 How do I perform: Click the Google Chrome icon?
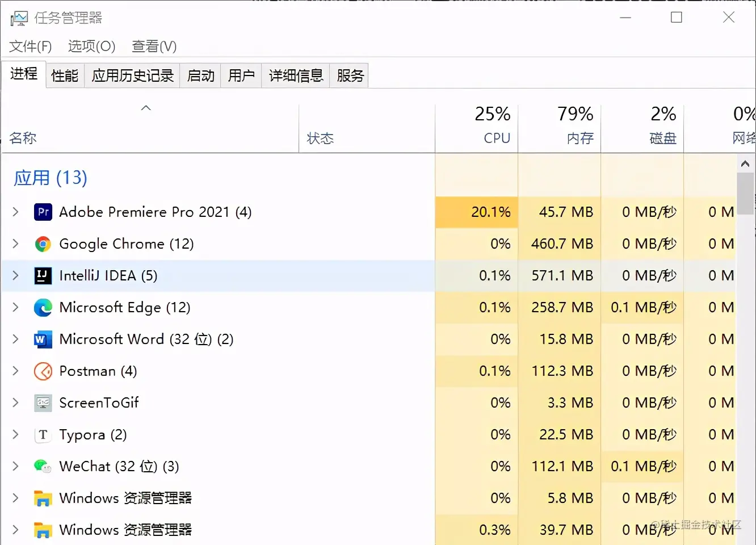coord(43,244)
